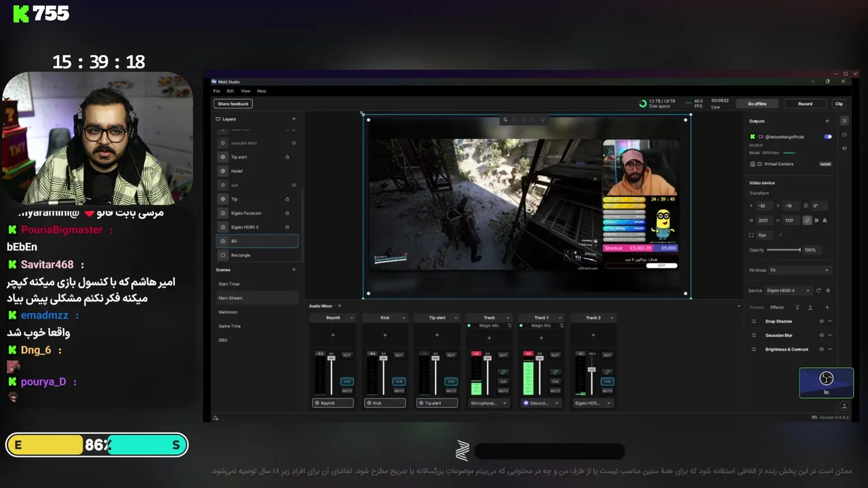Import effects preset download icon

click(797, 307)
